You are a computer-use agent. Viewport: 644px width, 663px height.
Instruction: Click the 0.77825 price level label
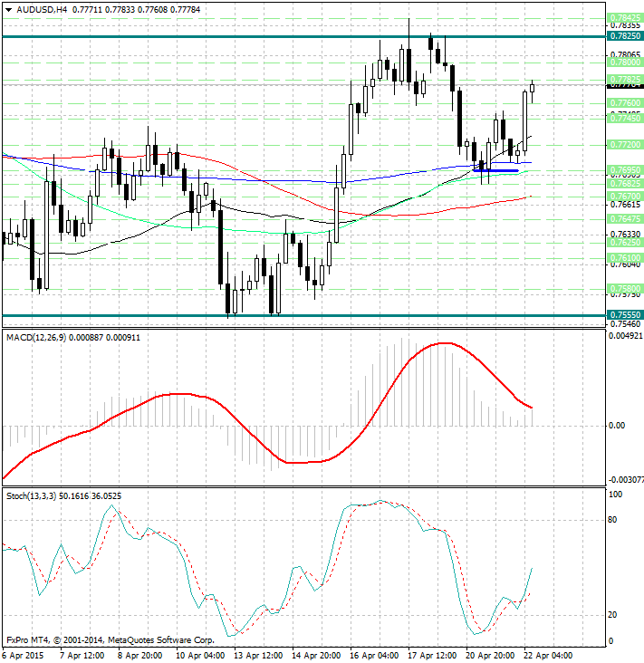tap(625, 80)
